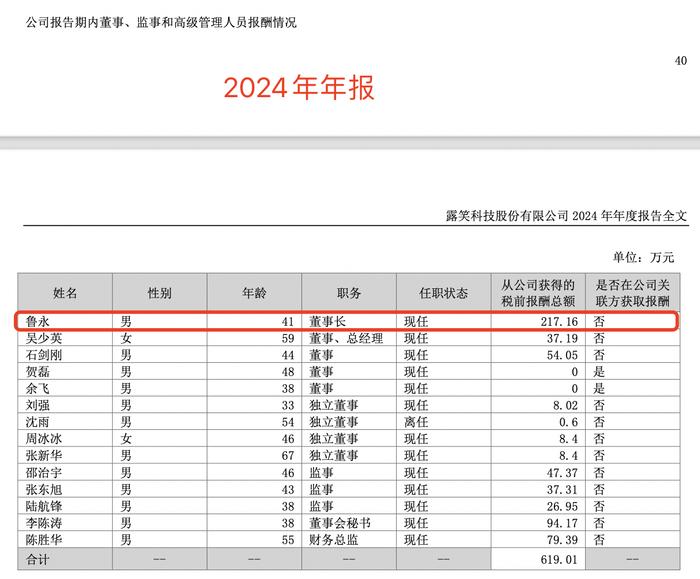Click the salary value 79.39
This screenshot has height=579, width=700.
click(x=562, y=540)
